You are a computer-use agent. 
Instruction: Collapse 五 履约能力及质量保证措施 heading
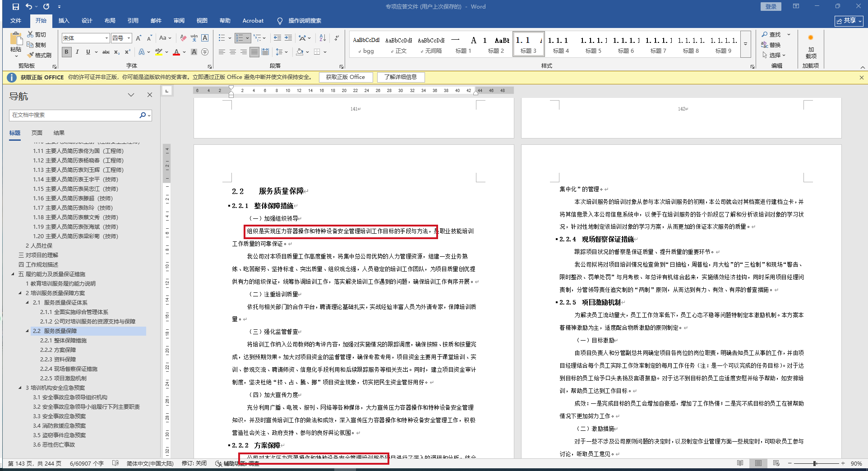pyautogui.click(x=13, y=274)
